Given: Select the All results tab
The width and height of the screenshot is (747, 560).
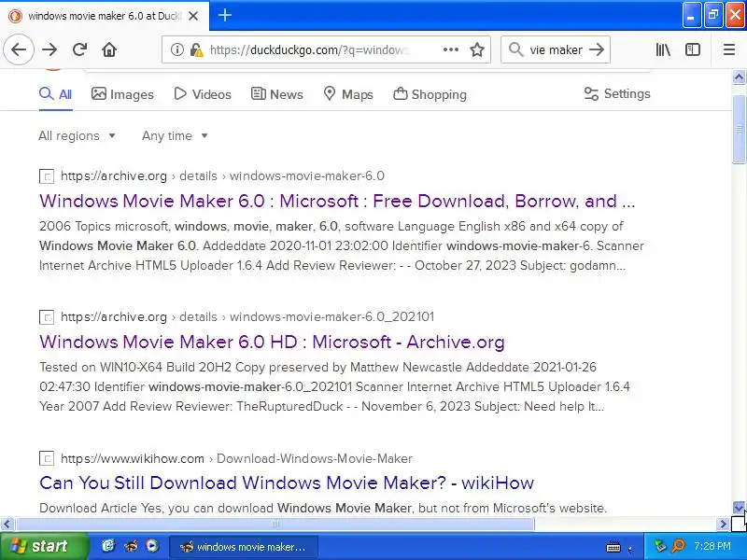Looking at the screenshot, I should click(56, 94).
